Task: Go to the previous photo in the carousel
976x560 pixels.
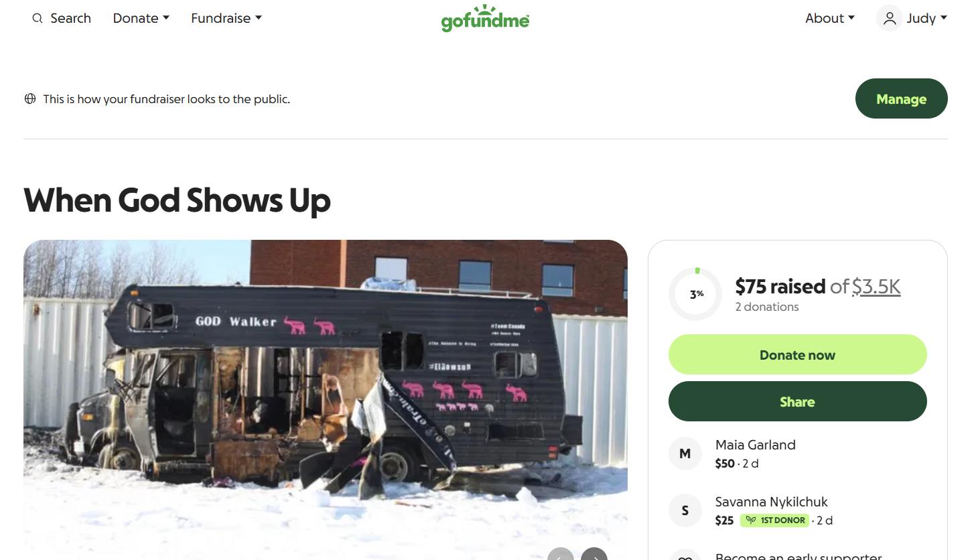Action: pos(561,554)
